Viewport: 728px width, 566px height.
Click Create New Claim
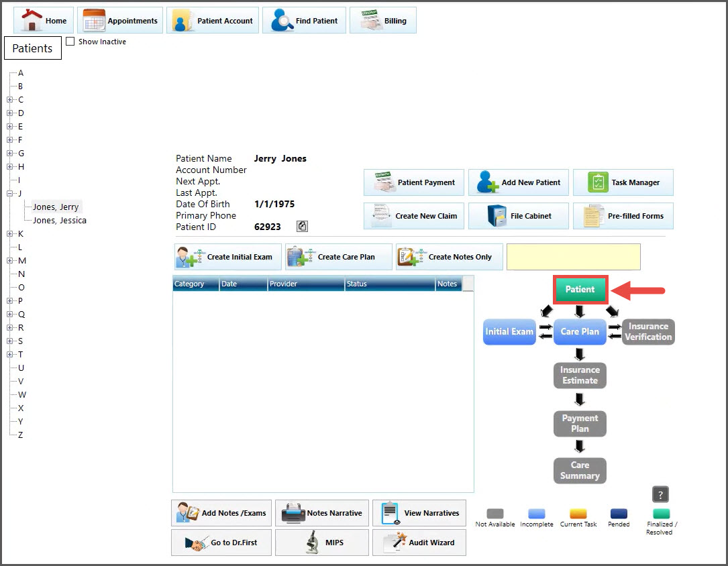click(414, 216)
